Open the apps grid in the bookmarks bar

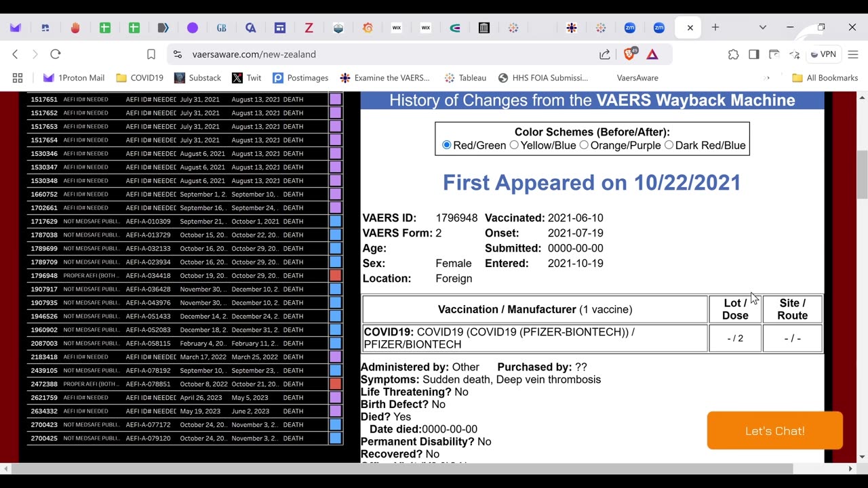[18, 78]
